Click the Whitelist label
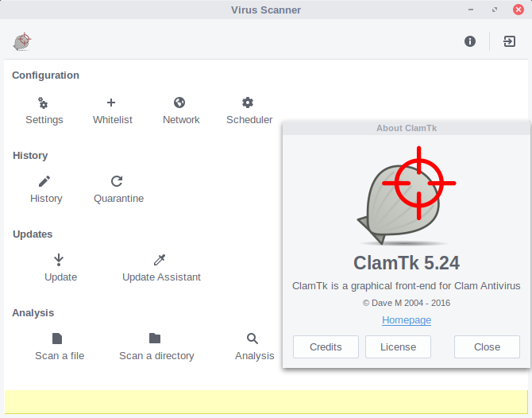The height and width of the screenshot is (418, 532). pos(113,120)
